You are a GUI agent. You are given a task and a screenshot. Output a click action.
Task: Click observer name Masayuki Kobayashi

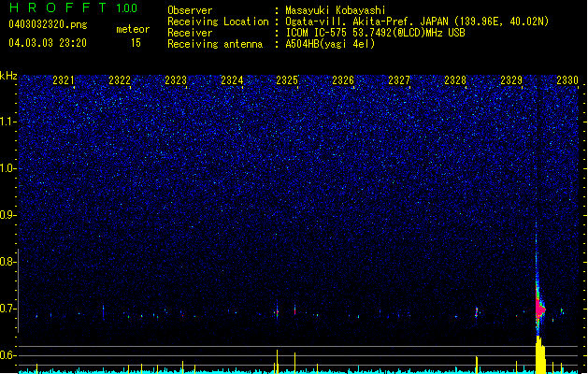[x=336, y=10]
